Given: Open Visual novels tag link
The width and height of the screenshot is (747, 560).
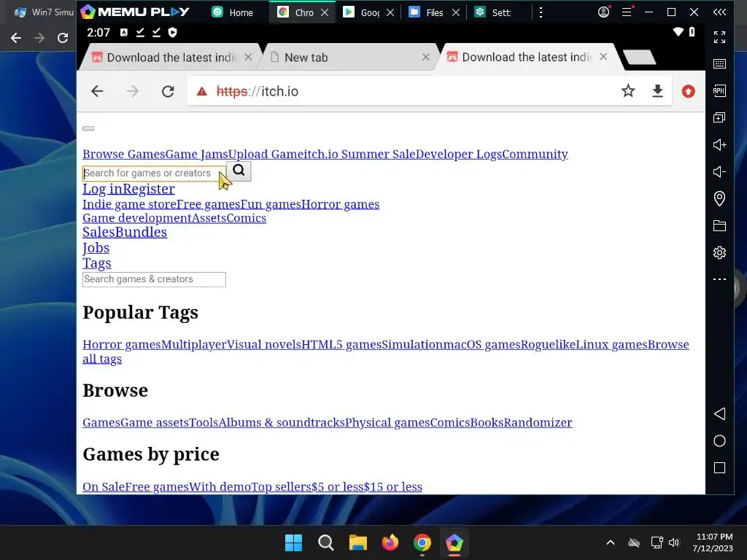Looking at the screenshot, I should (x=264, y=344).
